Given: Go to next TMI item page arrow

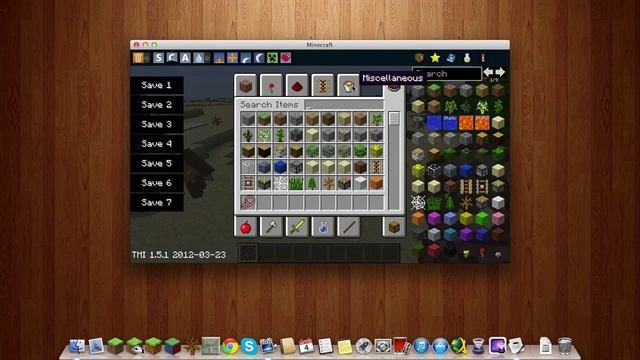Looking at the screenshot, I should tap(500, 72).
